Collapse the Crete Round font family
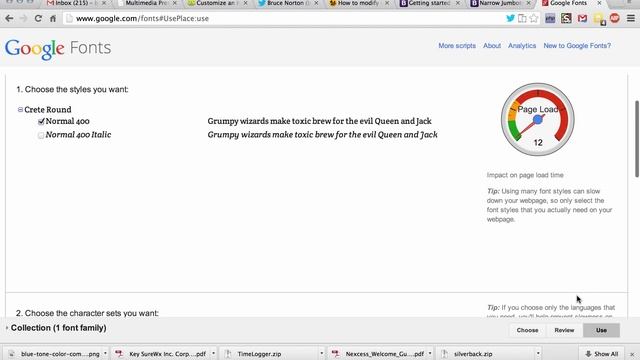This screenshot has width=640, height=360. click(x=20, y=109)
